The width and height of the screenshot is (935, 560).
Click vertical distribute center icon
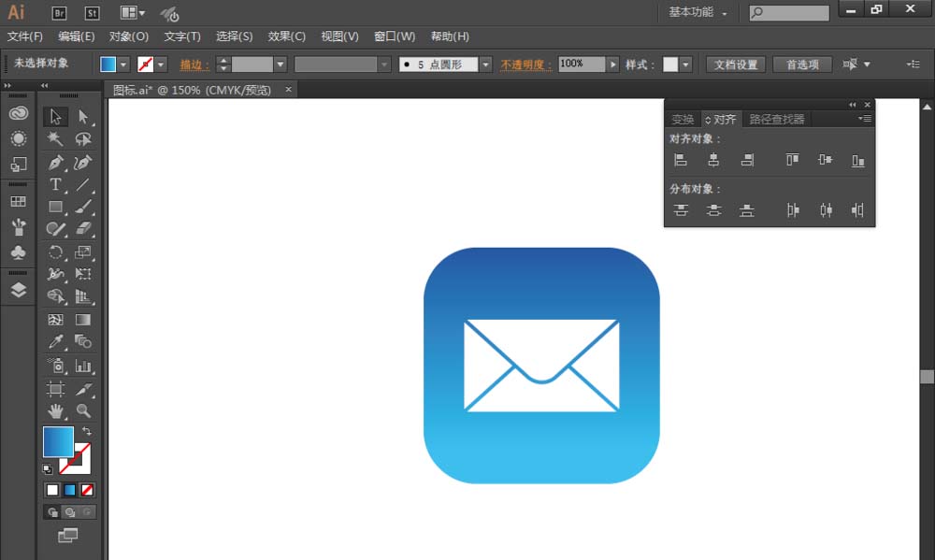pos(713,210)
